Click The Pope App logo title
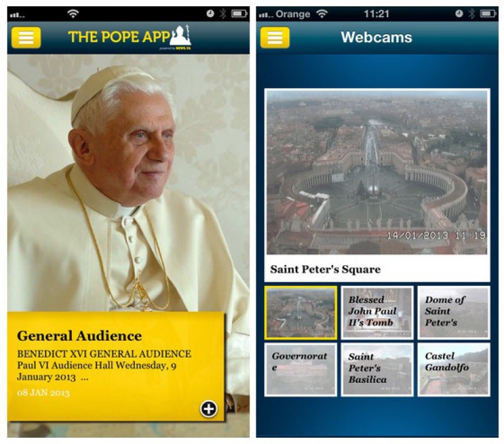Viewport: 504px width, 444px height. 129,37
